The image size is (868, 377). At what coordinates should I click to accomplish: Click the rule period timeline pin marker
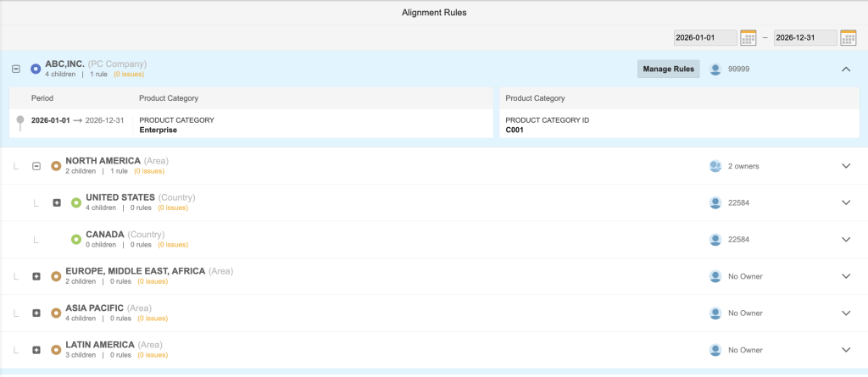20,123
